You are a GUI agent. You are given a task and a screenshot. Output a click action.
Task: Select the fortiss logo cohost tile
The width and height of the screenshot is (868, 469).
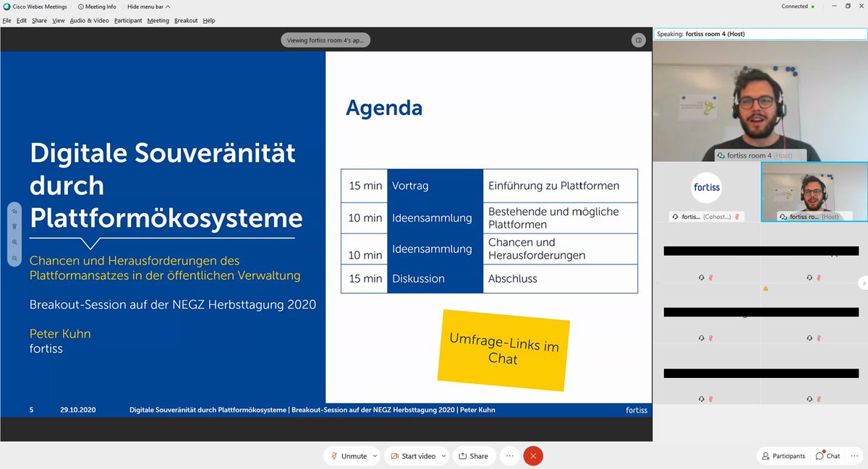click(x=706, y=192)
